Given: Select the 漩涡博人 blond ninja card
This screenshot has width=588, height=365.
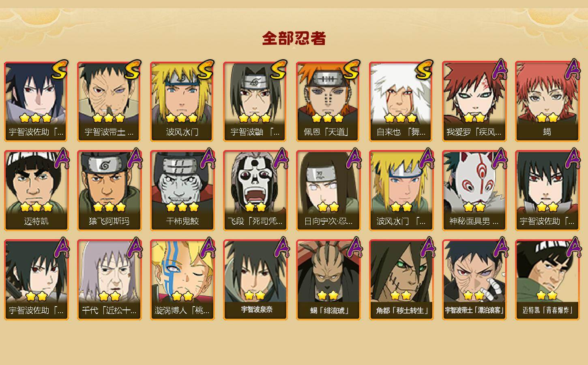Looking at the screenshot, I should point(182,280).
